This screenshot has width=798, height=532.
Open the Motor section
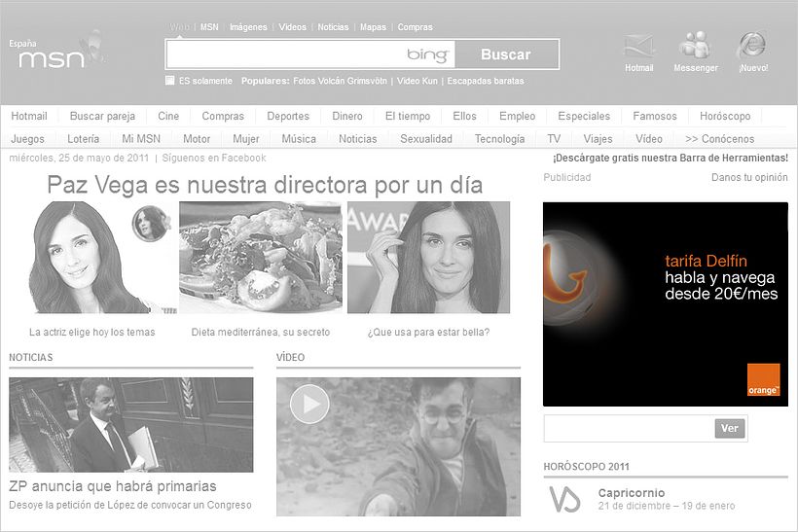tap(197, 139)
